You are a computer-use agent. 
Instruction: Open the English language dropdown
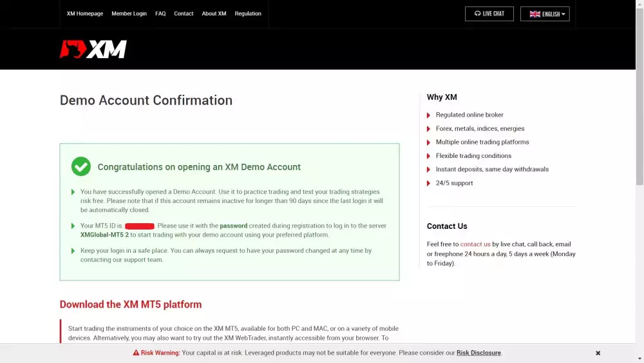(545, 14)
